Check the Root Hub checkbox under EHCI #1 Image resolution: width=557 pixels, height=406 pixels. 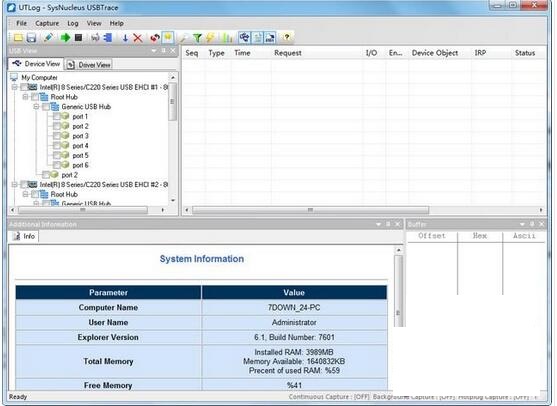pyautogui.click(x=35, y=97)
